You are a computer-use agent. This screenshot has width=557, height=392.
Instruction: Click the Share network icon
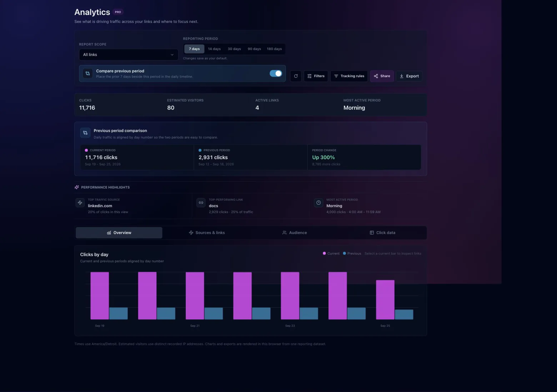[x=376, y=76]
